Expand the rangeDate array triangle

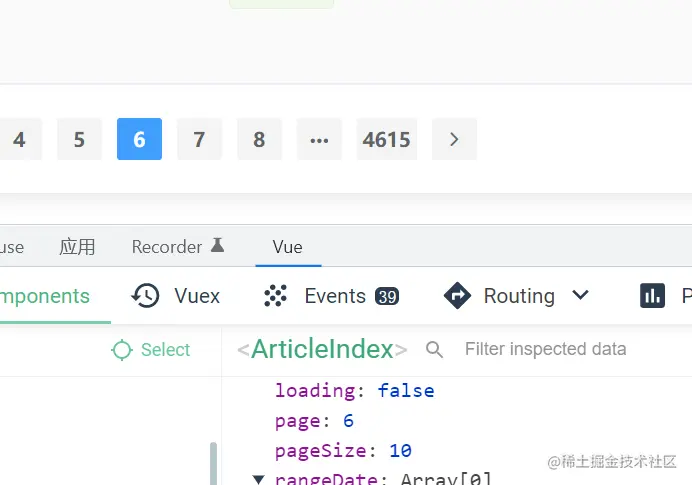258,479
